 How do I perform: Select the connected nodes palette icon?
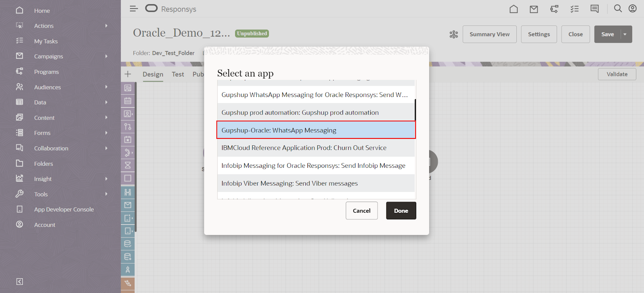coord(128,153)
